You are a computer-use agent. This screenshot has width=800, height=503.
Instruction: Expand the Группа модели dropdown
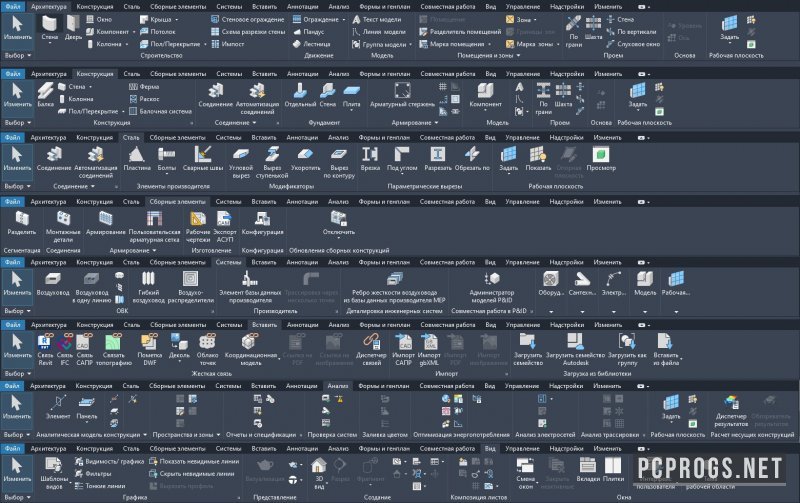(x=410, y=44)
